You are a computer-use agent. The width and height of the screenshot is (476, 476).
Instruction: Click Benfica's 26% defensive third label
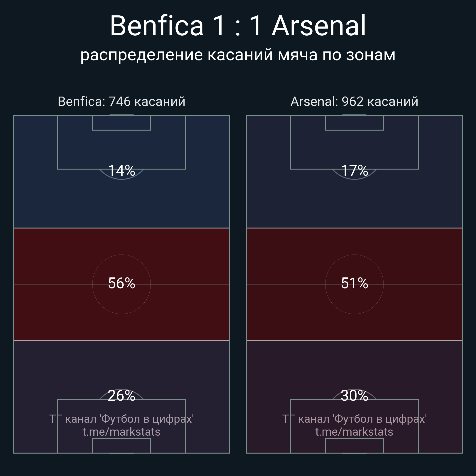click(x=121, y=396)
